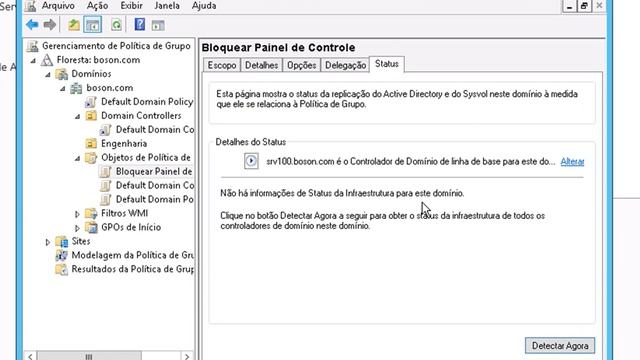Click the Gerenciamento de Política de Grupo root icon
640x360 pixels.
pos(33,46)
